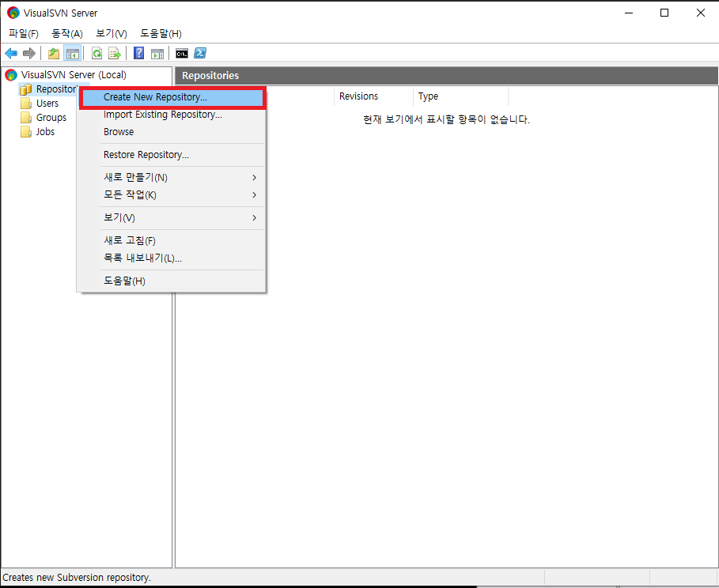Click the Export List toolbar icon
The height and width of the screenshot is (588, 719).
114,53
